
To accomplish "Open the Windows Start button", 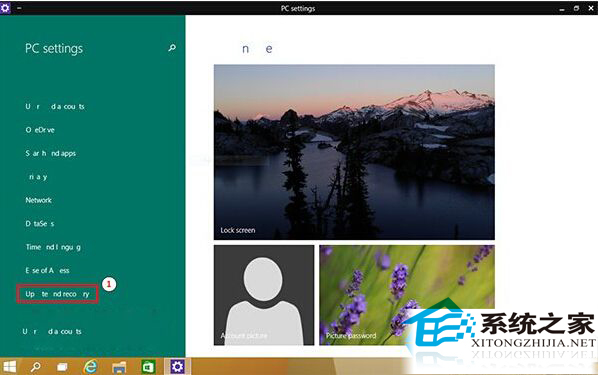I will click(x=10, y=367).
